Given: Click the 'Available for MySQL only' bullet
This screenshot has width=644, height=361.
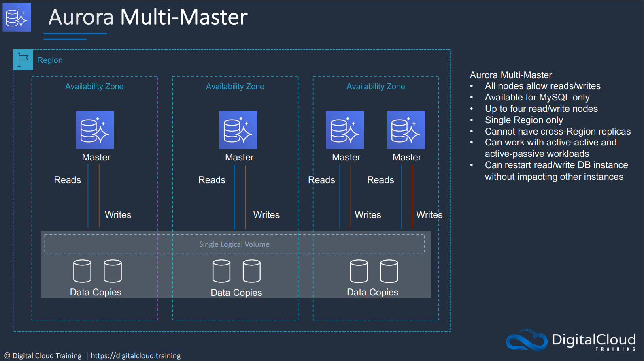Looking at the screenshot, I should 537,97.
